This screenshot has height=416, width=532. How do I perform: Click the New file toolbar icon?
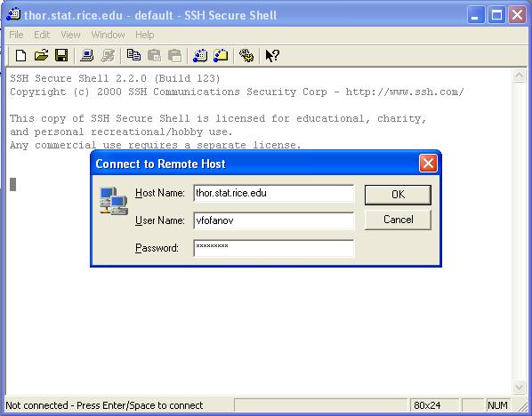click(20, 56)
